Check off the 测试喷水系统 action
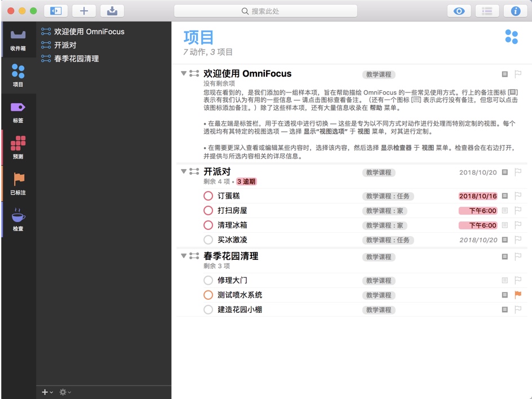 [x=208, y=295]
